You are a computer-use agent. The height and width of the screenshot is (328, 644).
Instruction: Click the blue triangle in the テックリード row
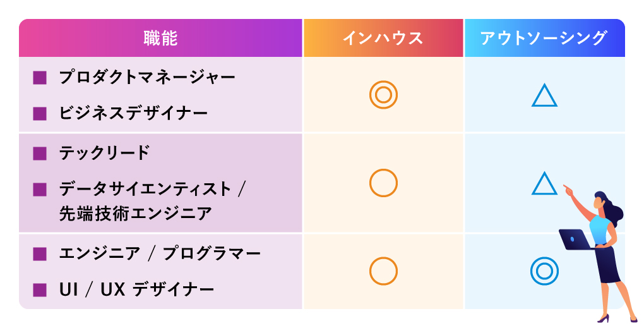click(x=544, y=183)
